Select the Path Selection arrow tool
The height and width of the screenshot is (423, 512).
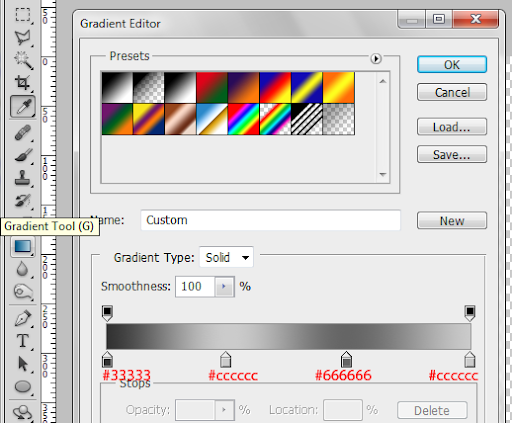tap(23, 364)
